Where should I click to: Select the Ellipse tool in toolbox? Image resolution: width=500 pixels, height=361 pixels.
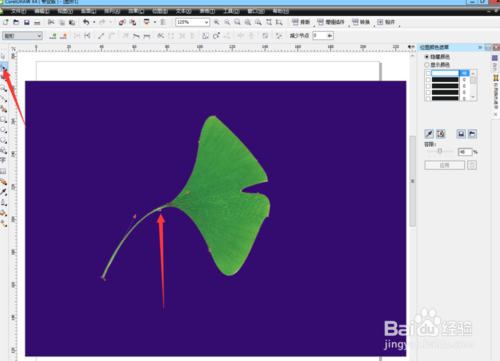coord(3,130)
